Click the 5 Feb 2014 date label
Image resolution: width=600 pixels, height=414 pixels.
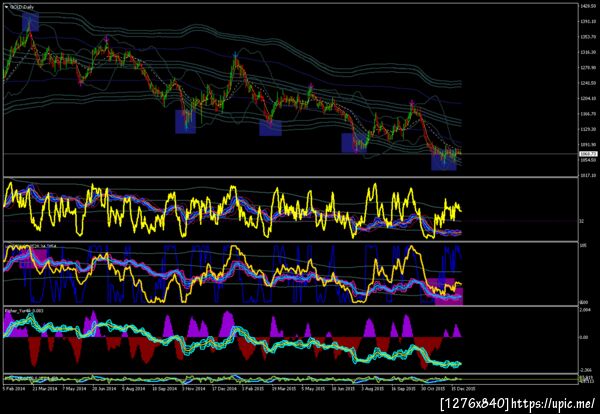point(14,388)
